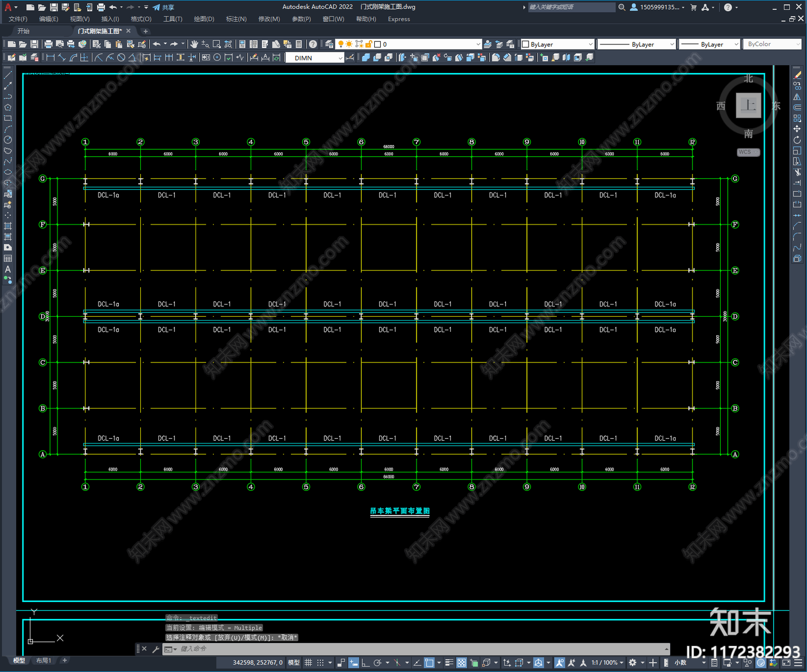Select the Polygon draw tool
This screenshot has width=807, height=672.
[8, 107]
